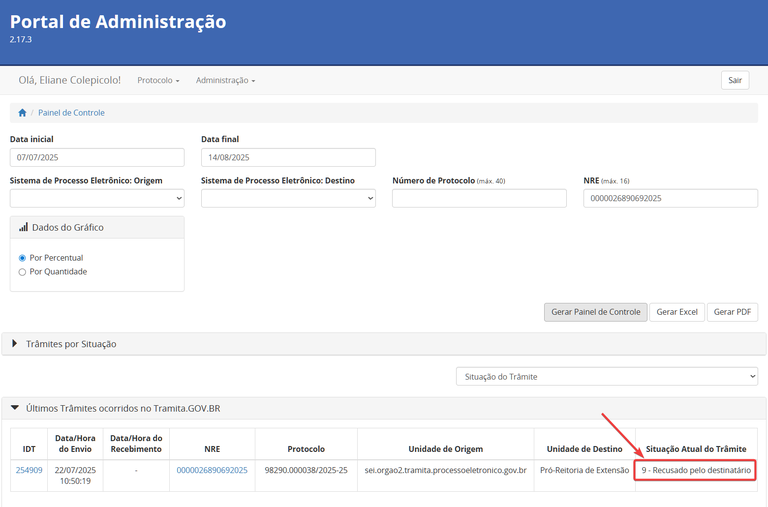Open the Origem system dropdown
Image resolution: width=768 pixels, height=507 pixels.
(97, 199)
